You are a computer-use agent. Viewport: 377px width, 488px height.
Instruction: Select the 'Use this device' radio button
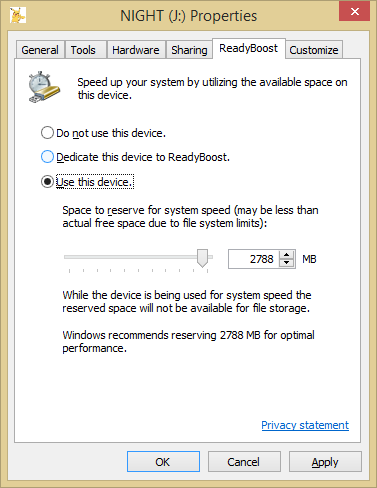tap(47, 182)
